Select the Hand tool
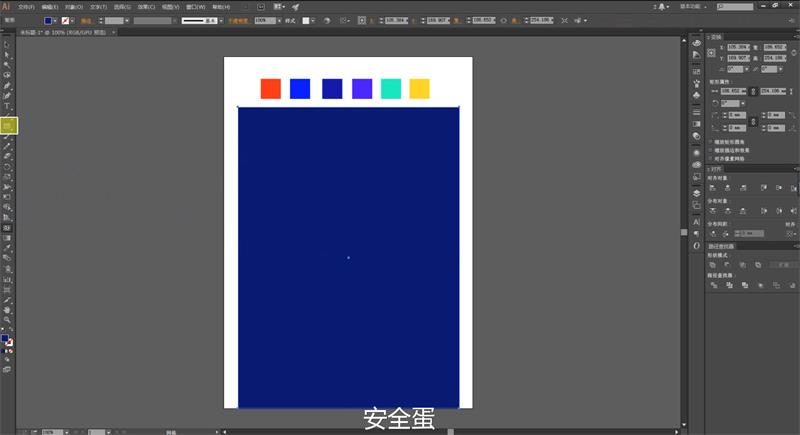 tap(7, 310)
